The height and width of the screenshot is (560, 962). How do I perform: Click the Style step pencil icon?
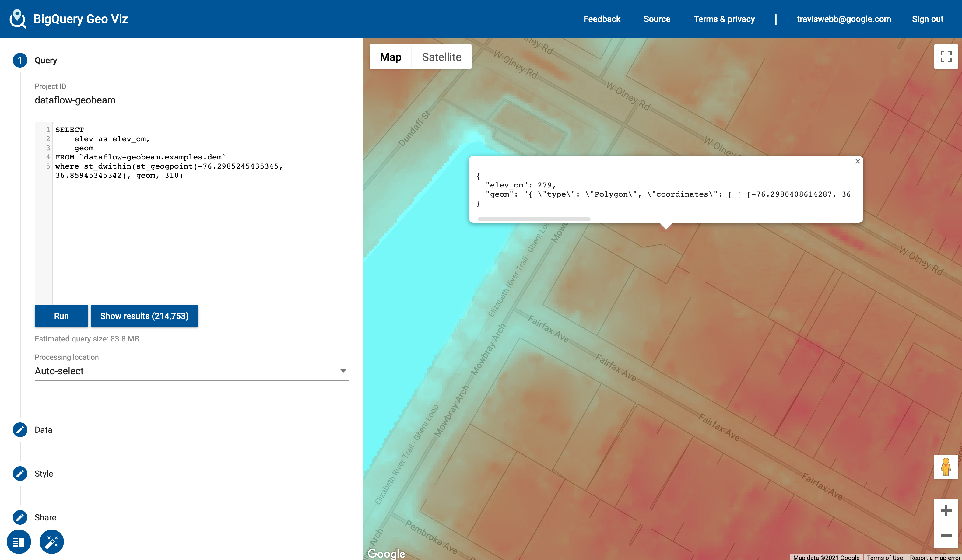(x=20, y=474)
